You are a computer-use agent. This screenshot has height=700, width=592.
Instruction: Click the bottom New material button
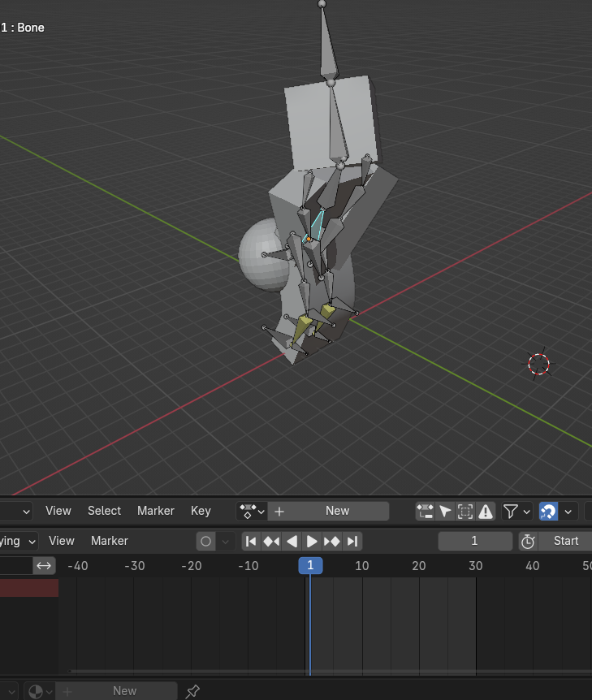coord(116,691)
